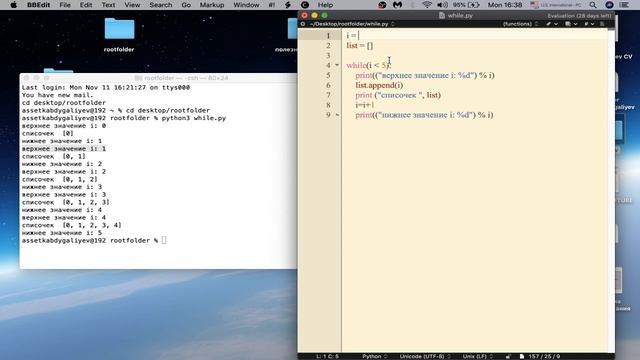The width and height of the screenshot is (640, 360).
Task: Open the text options document popup
Action: (571, 24)
